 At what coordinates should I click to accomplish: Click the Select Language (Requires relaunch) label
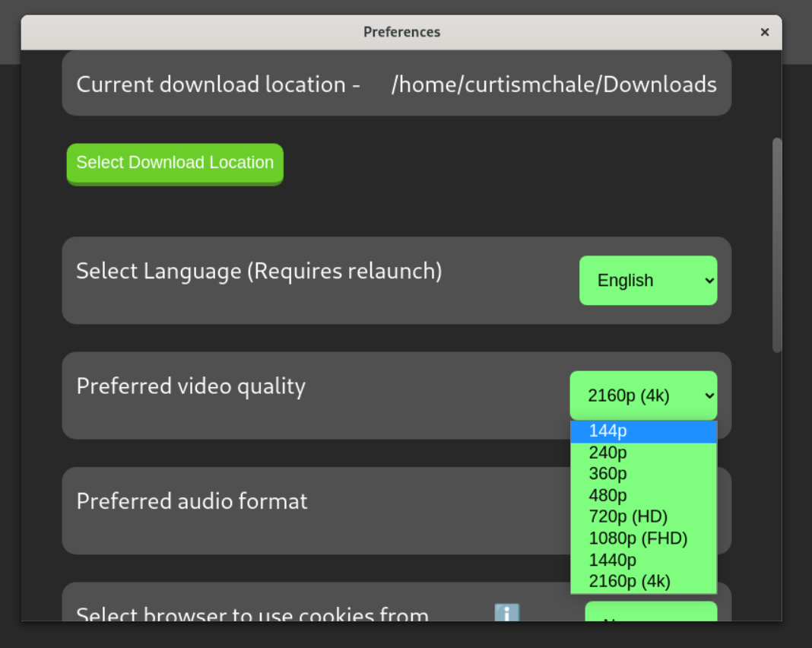coord(259,271)
